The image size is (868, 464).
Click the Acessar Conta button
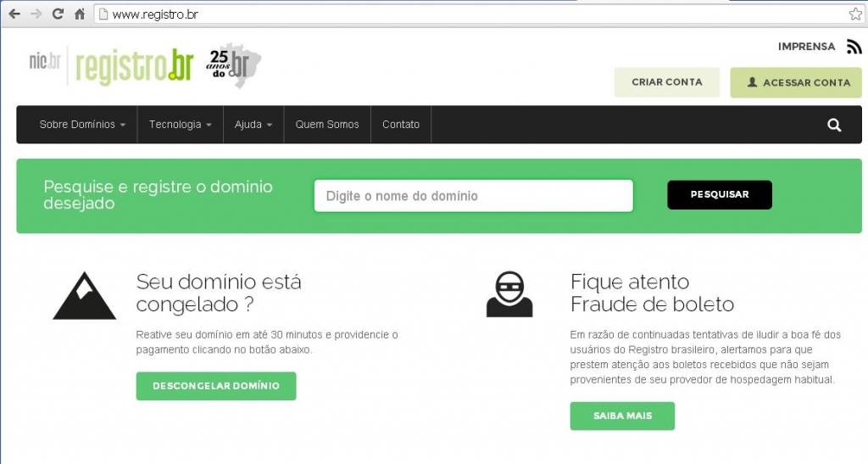click(x=796, y=82)
